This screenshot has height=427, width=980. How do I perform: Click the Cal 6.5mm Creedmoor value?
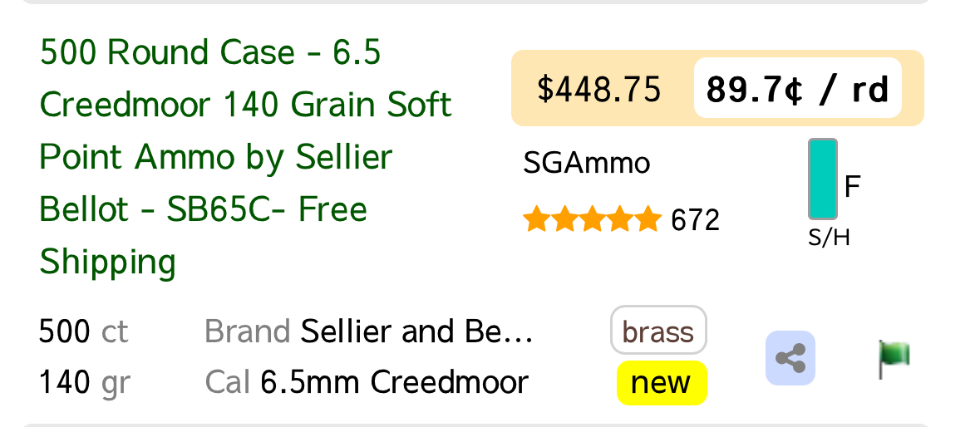click(394, 382)
